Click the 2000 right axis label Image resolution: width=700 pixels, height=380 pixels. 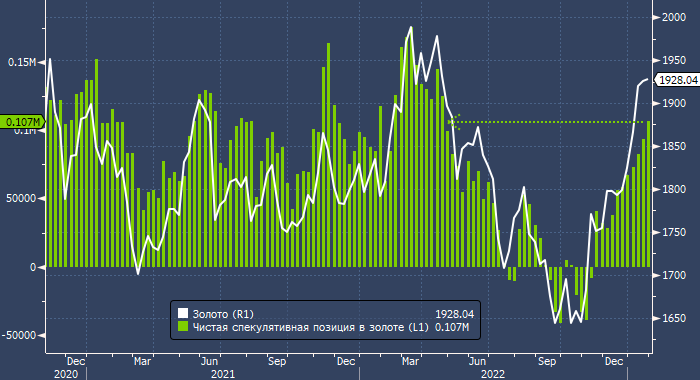coord(674,17)
